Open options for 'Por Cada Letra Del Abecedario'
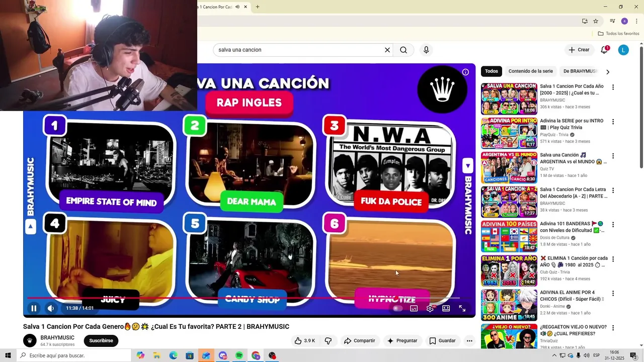 point(613,190)
